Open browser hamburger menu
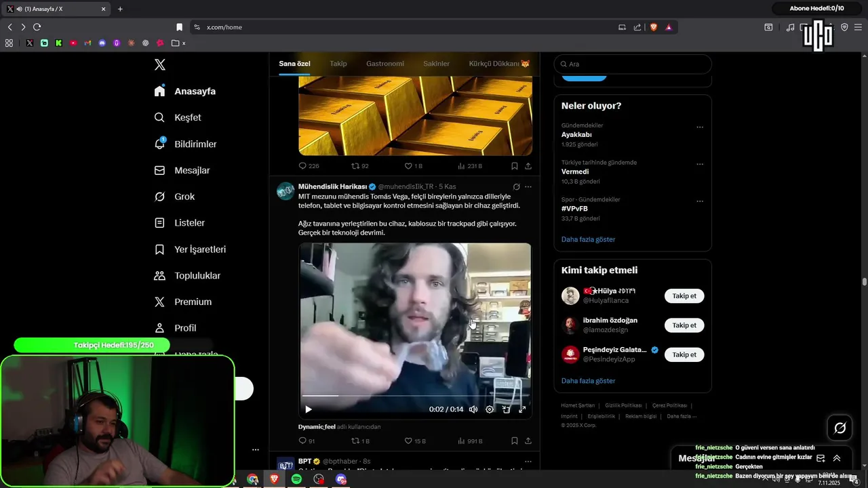This screenshot has height=488, width=868. point(859,27)
